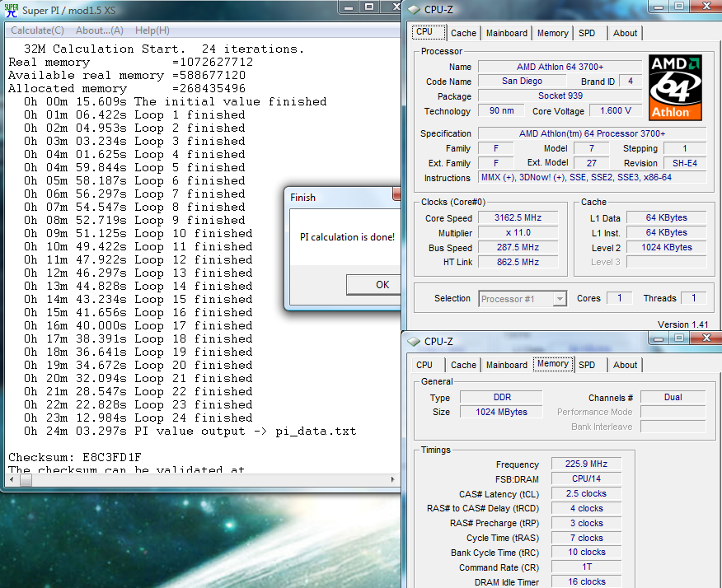Click the Command Rate value 1T
The height and width of the screenshot is (588, 722).
tap(586, 567)
